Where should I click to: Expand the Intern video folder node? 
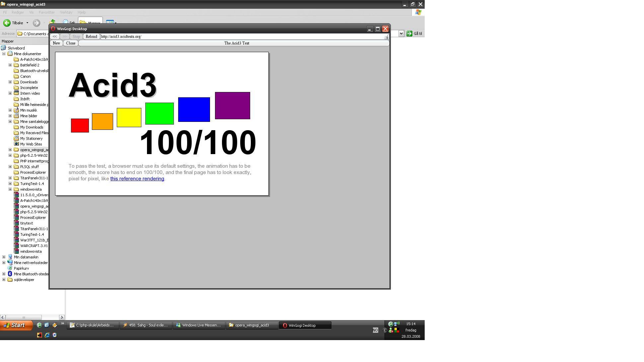point(10,93)
